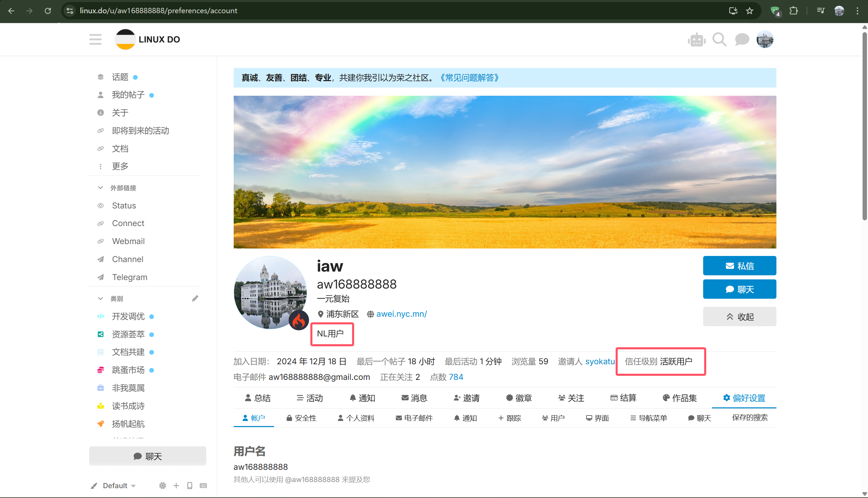Edit categories with the pencil icon

point(195,299)
